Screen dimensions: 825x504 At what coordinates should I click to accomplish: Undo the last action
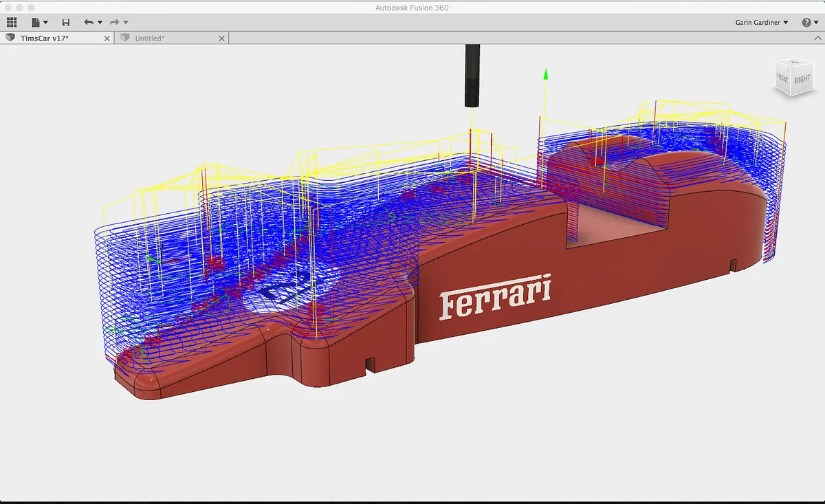tap(88, 23)
